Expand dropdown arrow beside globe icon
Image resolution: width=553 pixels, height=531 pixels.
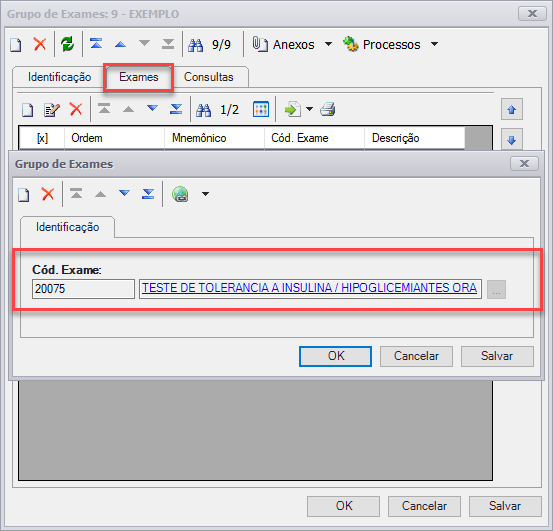[x=205, y=194]
